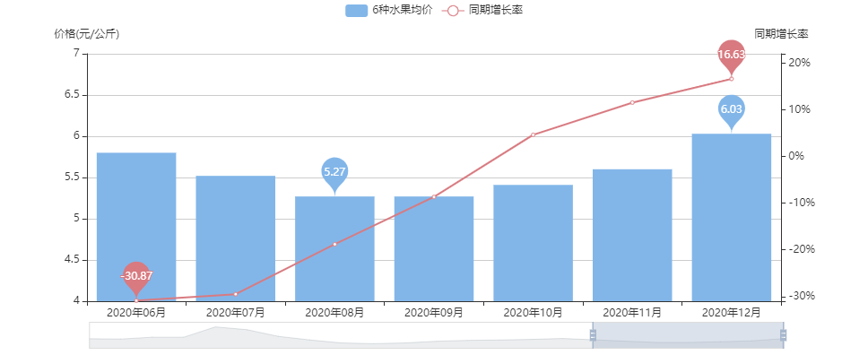Click growth line point for 2020年11月
The image size is (868, 355).
pos(632,102)
